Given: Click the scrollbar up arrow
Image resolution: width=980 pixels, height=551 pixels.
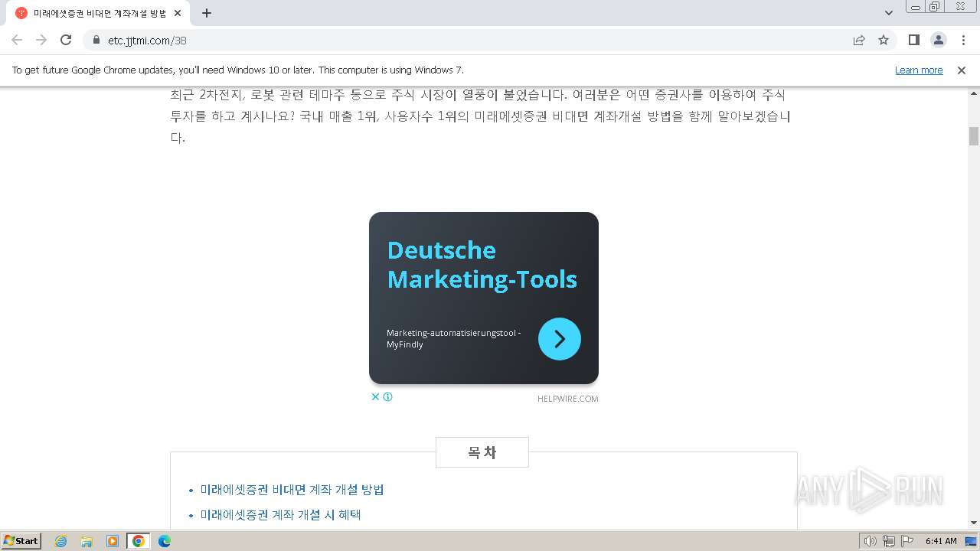Looking at the screenshot, I should [974, 94].
